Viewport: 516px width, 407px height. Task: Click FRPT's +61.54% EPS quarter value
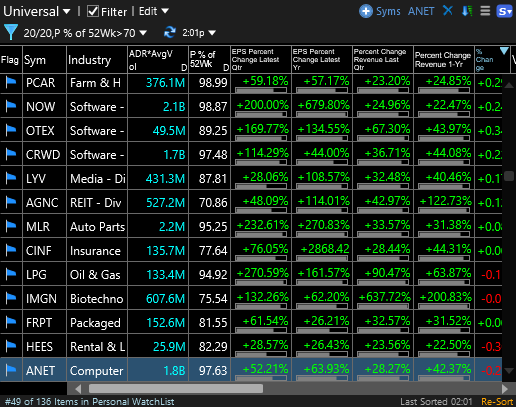265,321
